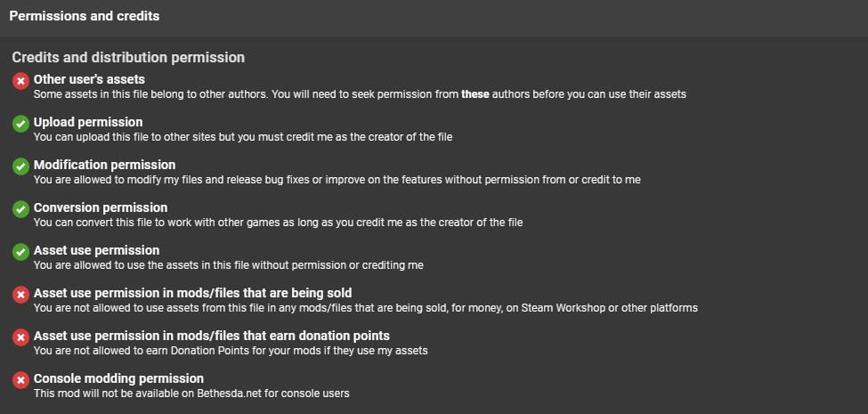Select the Other user's assets title
The height and width of the screenshot is (414, 868).
(89, 79)
